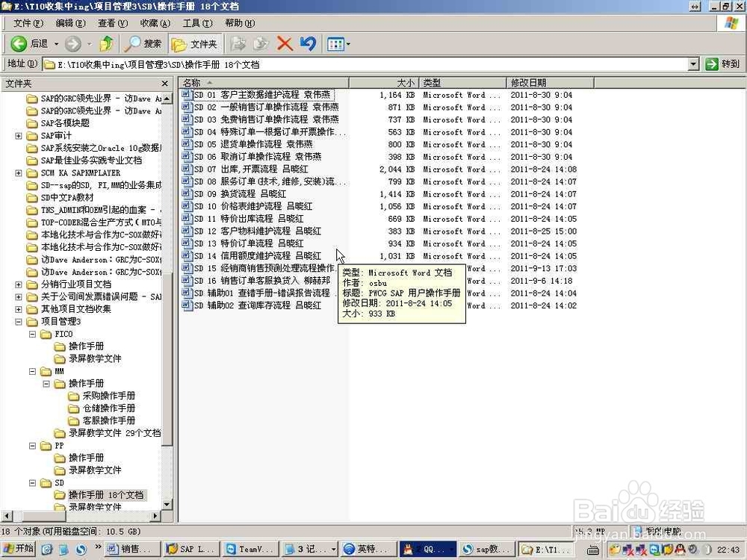
Task: Close the Folders side pane
Action: pyautogui.click(x=165, y=84)
